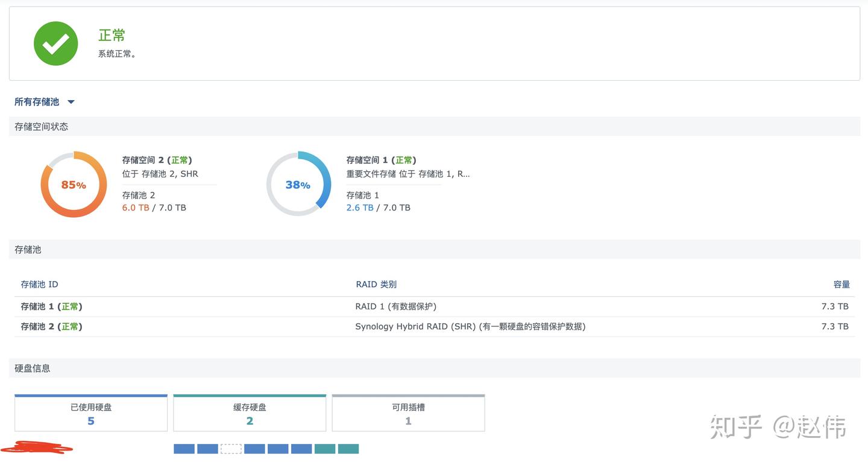Select the 可用插槽 summary card
Image resolution: width=868 pixels, height=462 pixels.
408,414
